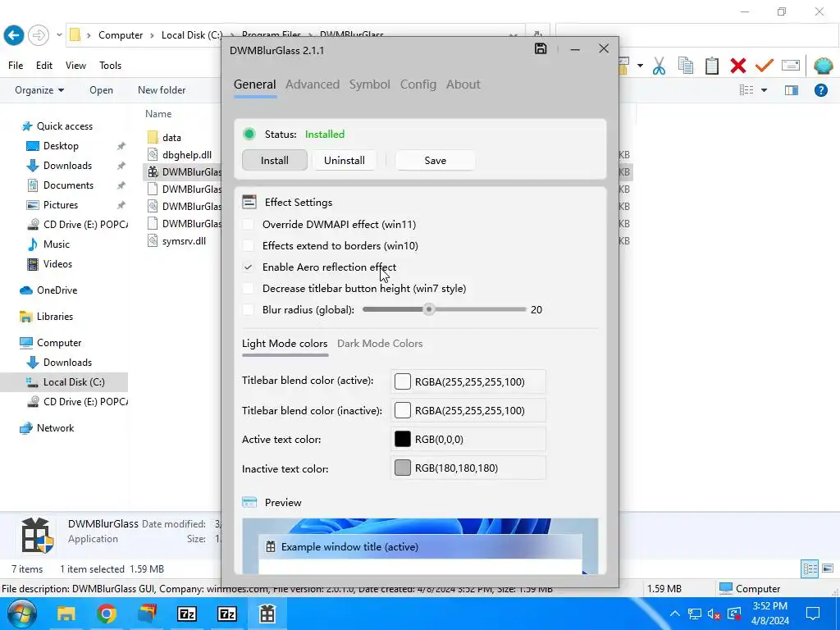
Task: Check Decrease titlebar button height (win7 style)
Action: pos(248,288)
